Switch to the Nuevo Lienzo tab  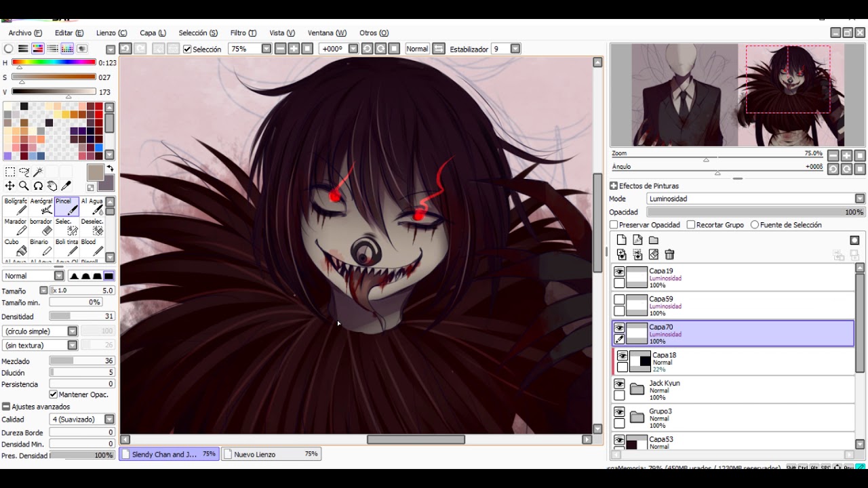click(x=271, y=454)
